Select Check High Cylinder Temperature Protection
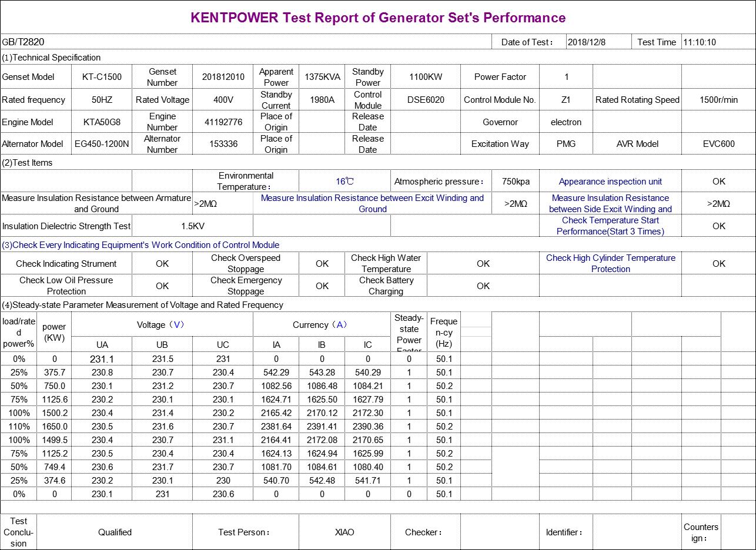This screenshot has width=756, height=550. click(x=610, y=263)
